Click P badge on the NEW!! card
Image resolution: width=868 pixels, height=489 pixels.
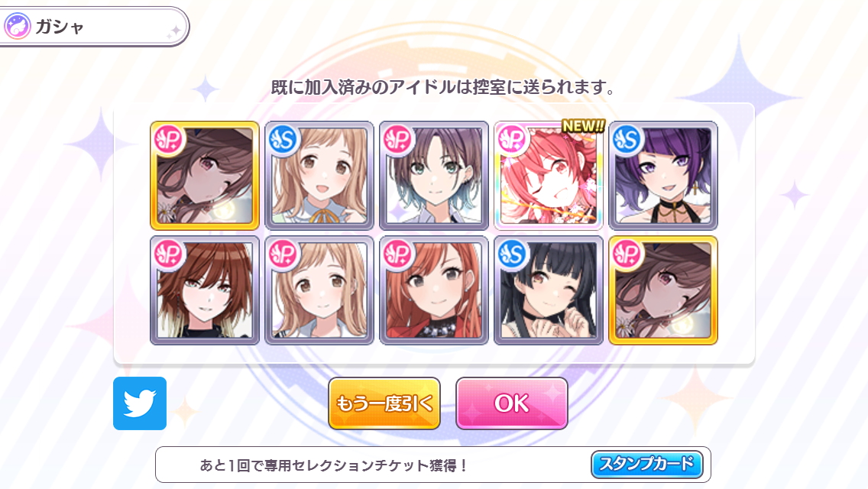pyautogui.click(x=512, y=140)
